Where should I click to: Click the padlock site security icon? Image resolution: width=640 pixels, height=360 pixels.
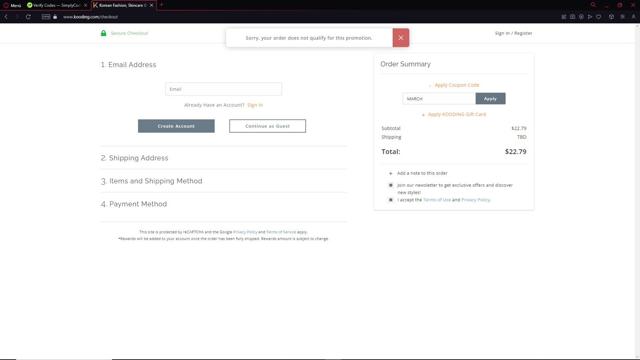coord(55,17)
